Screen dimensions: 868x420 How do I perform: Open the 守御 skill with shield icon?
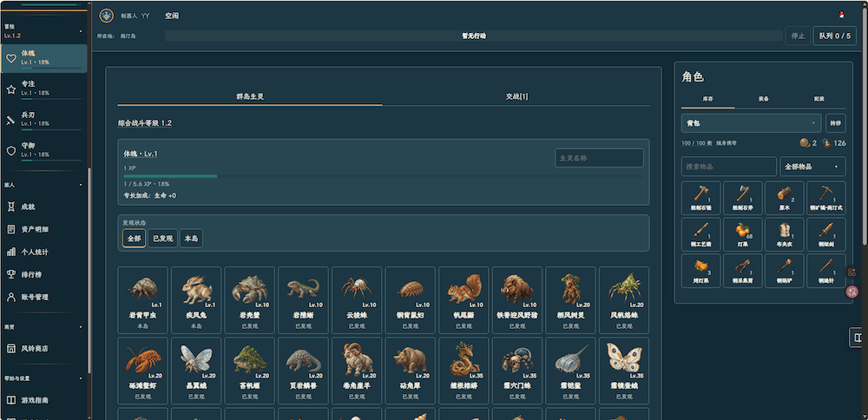click(x=43, y=150)
